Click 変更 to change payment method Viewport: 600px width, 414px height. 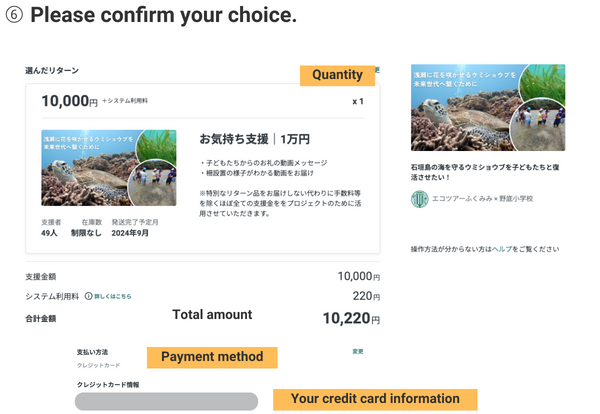coord(358,352)
